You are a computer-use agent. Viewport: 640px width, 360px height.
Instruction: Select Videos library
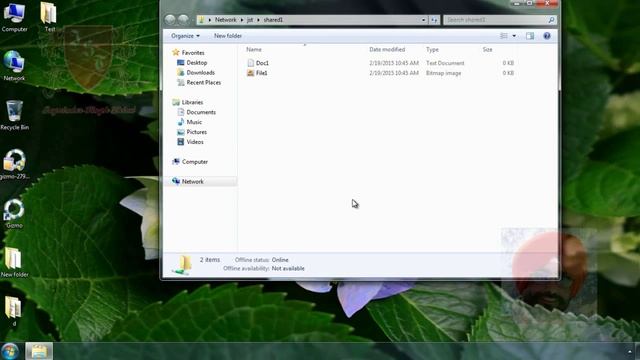coord(195,142)
